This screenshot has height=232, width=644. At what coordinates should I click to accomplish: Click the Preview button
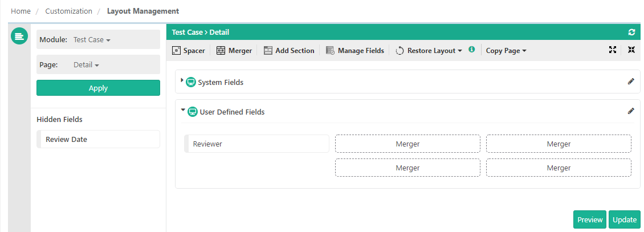click(589, 219)
